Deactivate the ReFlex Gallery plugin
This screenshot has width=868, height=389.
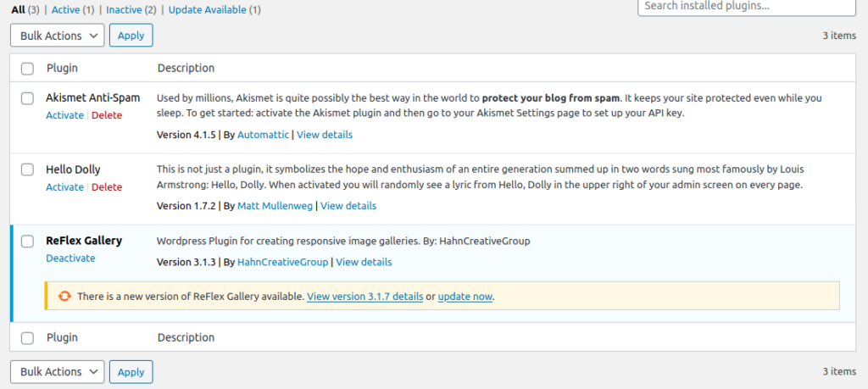coord(70,258)
